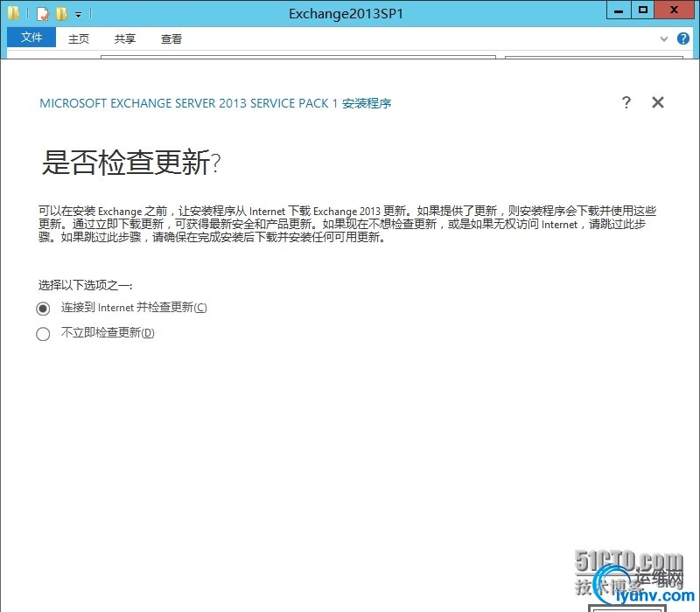Click the New Folder icon in quick access toolbar

(61, 14)
